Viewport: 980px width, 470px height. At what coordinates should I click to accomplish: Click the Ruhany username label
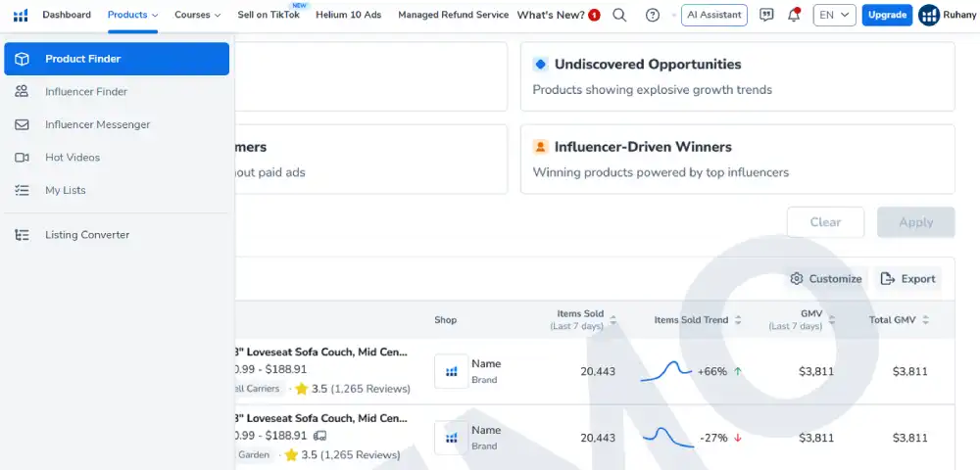[959, 15]
